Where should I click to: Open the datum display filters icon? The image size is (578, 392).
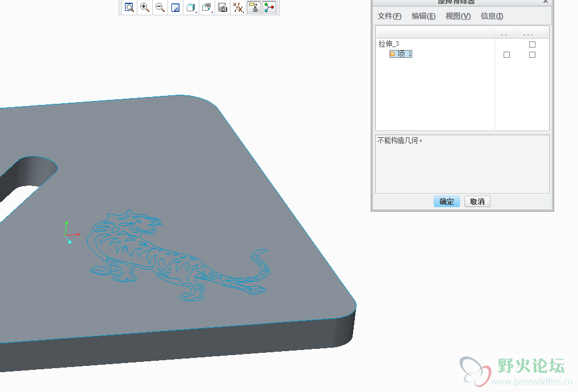click(238, 7)
